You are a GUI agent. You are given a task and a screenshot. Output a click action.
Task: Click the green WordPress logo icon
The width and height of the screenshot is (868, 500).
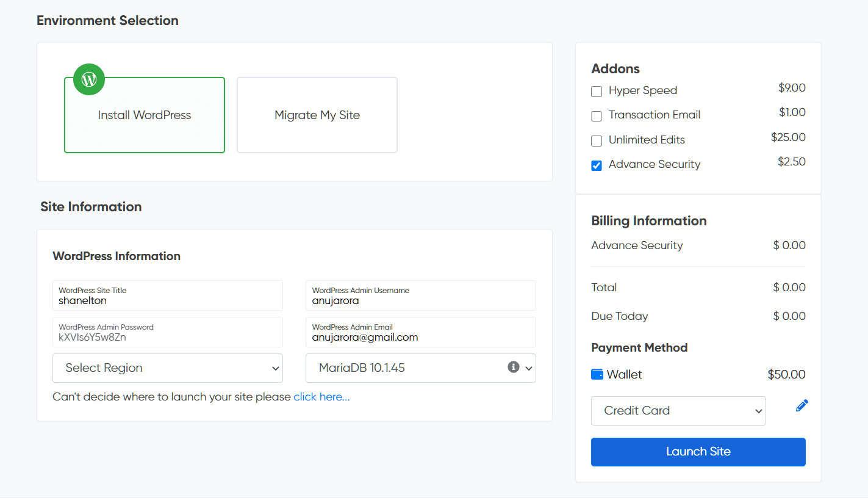click(x=88, y=79)
